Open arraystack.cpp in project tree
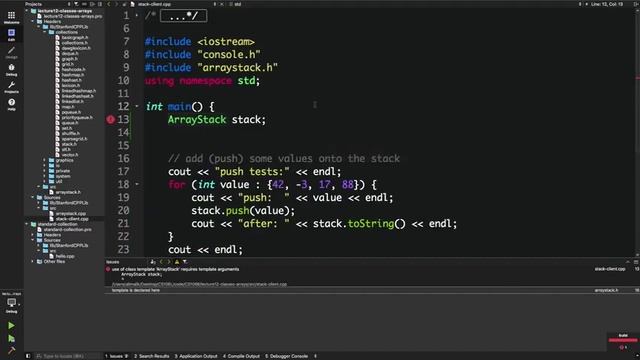 (x=71, y=213)
